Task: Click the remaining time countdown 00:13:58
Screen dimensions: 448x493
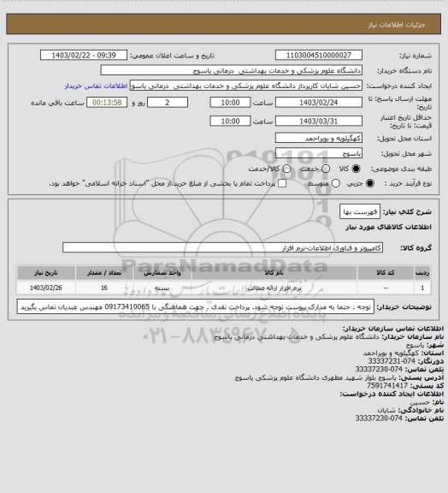Action: 107,103
